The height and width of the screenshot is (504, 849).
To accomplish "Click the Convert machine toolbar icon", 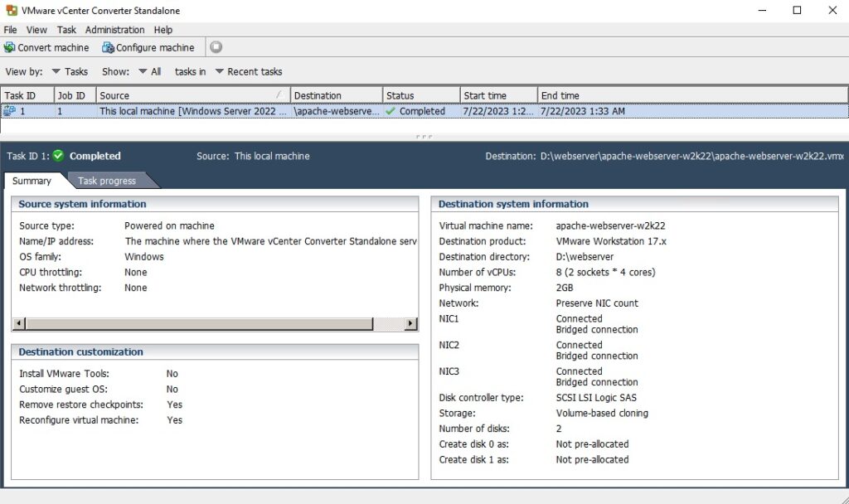I will pos(9,47).
